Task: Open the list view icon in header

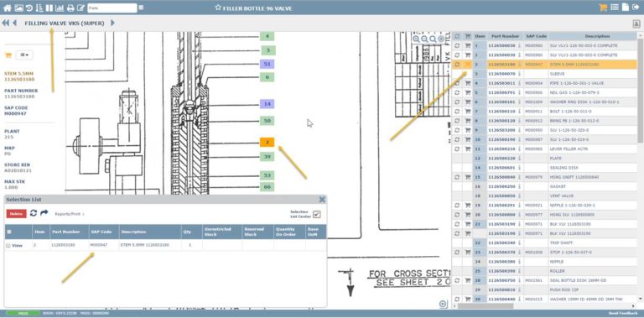Action: point(615,8)
